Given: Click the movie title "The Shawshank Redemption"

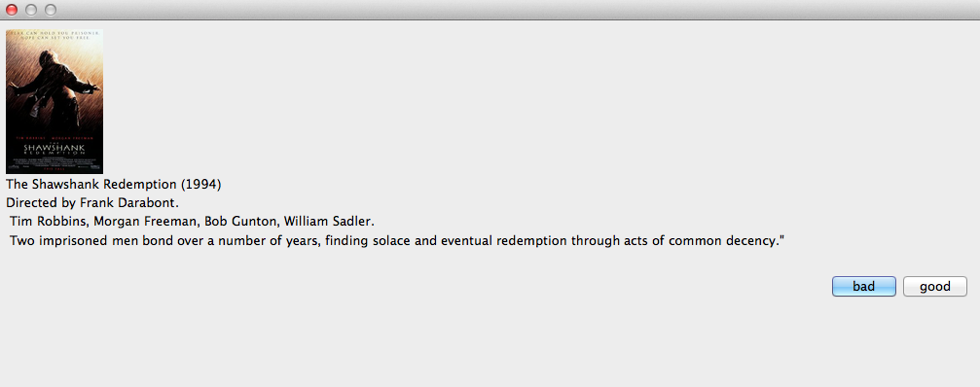Looking at the screenshot, I should (91, 185).
